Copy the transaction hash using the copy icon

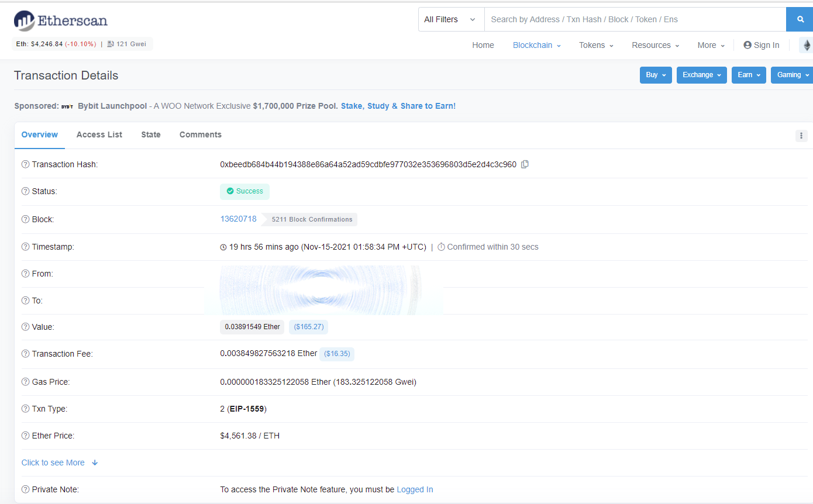tap(525, 164)
